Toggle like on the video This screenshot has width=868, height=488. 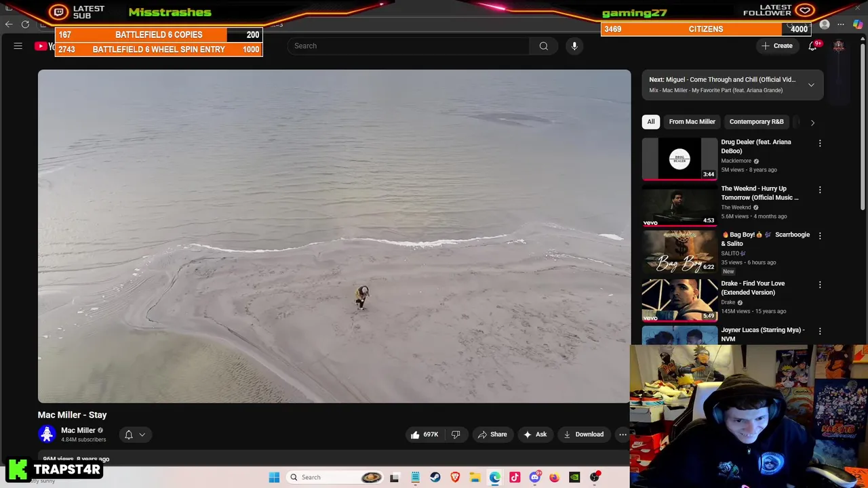tap(424, 434)
